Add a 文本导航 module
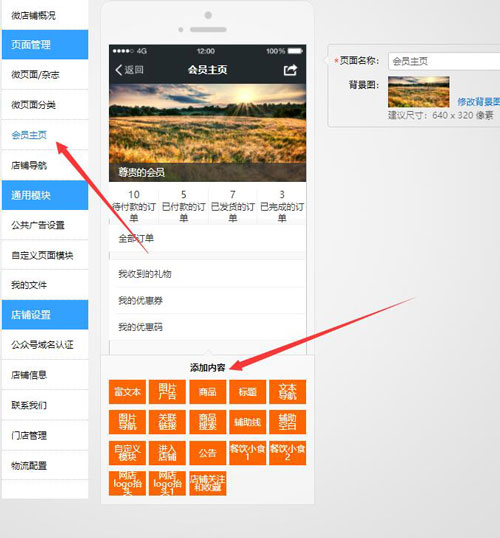 [288, 392]
